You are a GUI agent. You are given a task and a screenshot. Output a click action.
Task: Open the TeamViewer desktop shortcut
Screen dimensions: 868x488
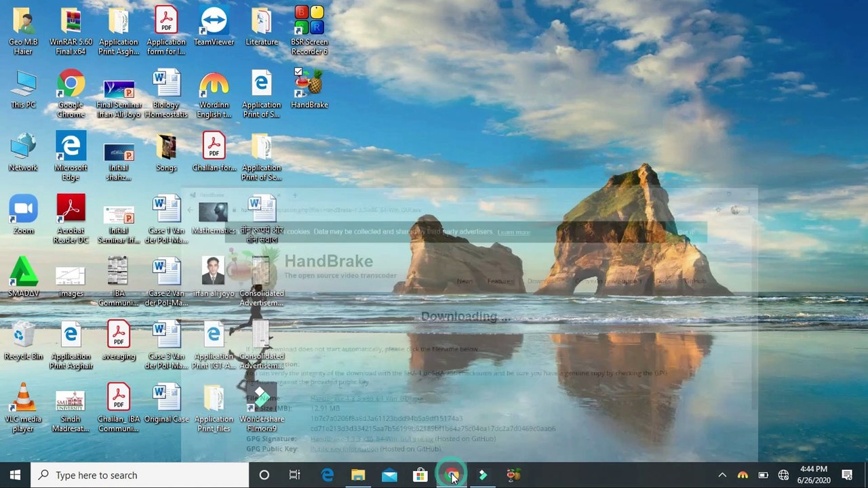(x=214, y=27)
